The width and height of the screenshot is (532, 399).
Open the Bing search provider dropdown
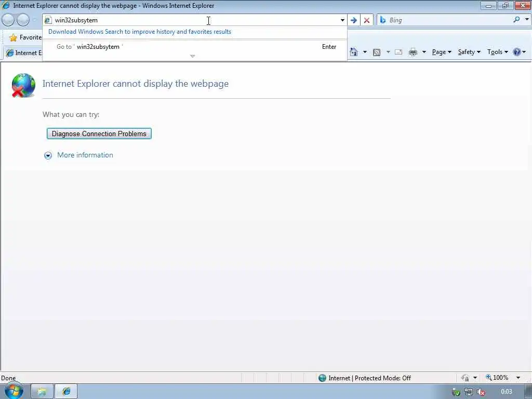tap(527, 19)
